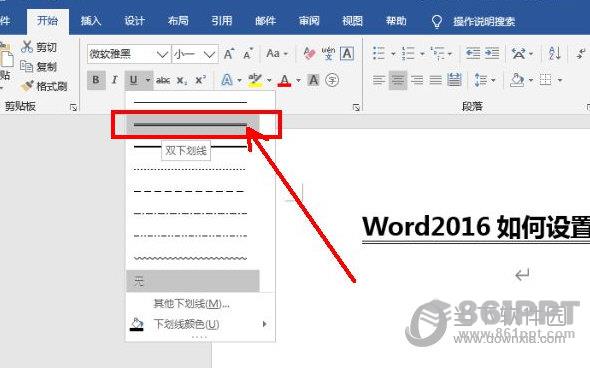
Task: Apply character shading gray A icon
Action: (x=313, y=80)
